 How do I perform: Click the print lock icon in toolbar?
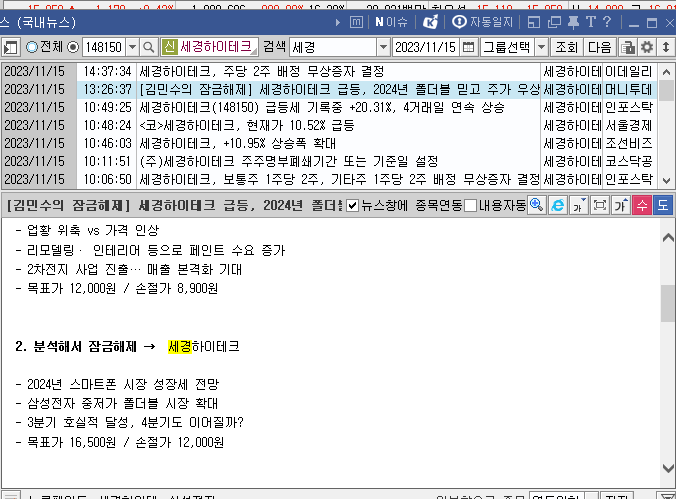[x=628, y=47]
